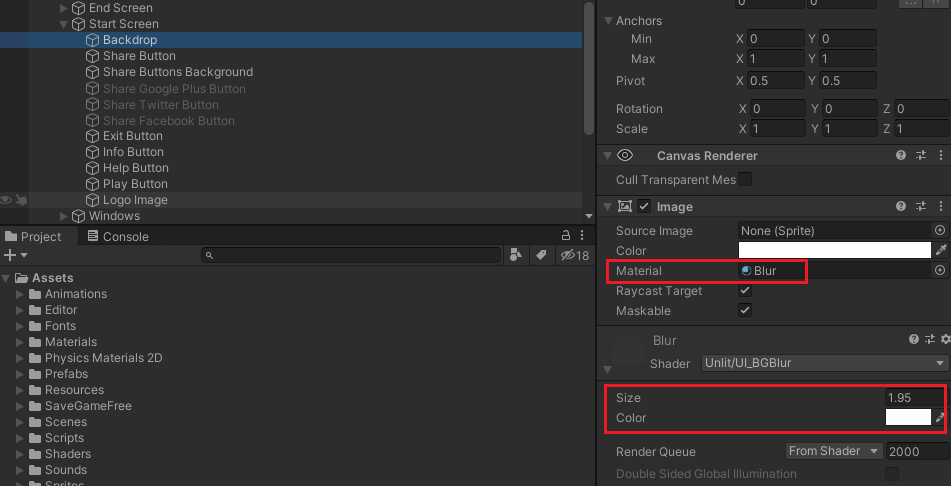The image size is (951, 486).
Task: Expand the Animations folder
Action: (x=19, y=294)
